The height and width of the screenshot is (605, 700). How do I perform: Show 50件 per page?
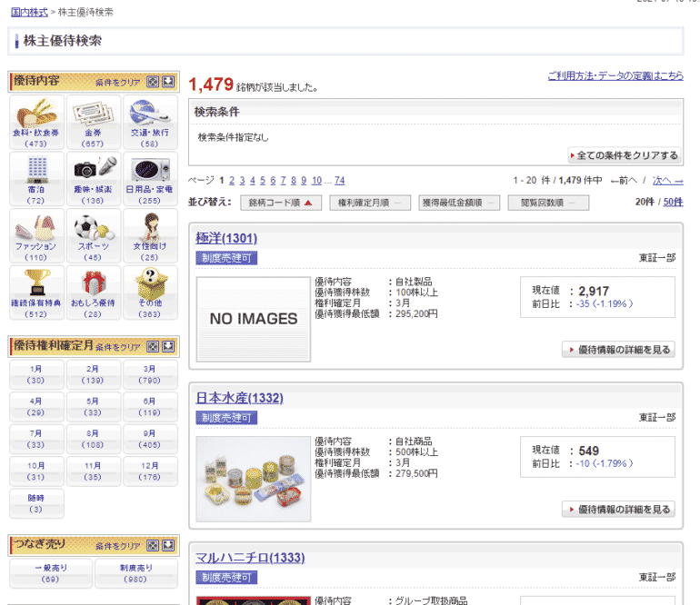(673, 202)
